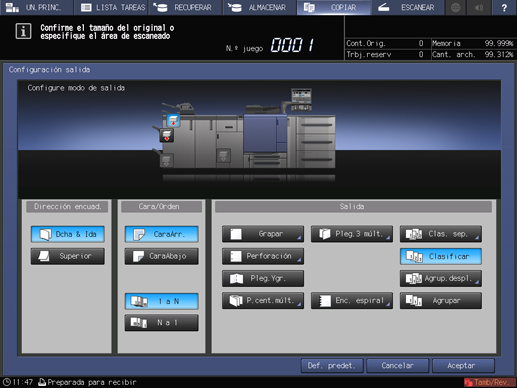This screenshot has height=388, width=517.
Task: Select the Agrupar group mode
Action: click(441, 300)
